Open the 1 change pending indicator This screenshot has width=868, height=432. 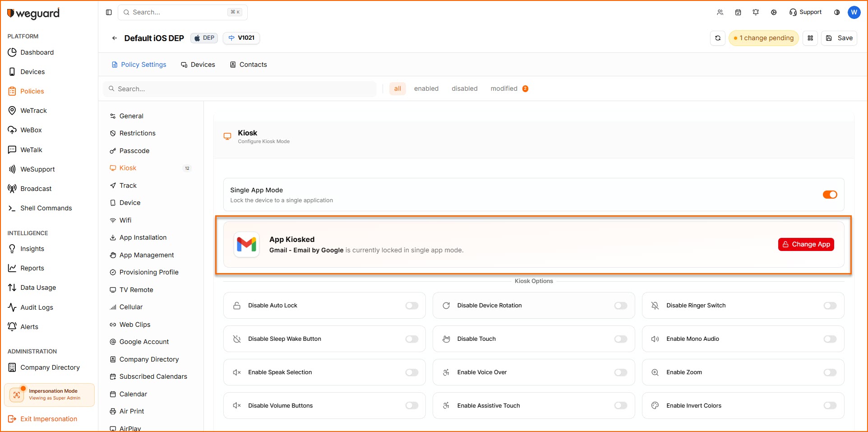pyautogui.click(x=763, y=38)
